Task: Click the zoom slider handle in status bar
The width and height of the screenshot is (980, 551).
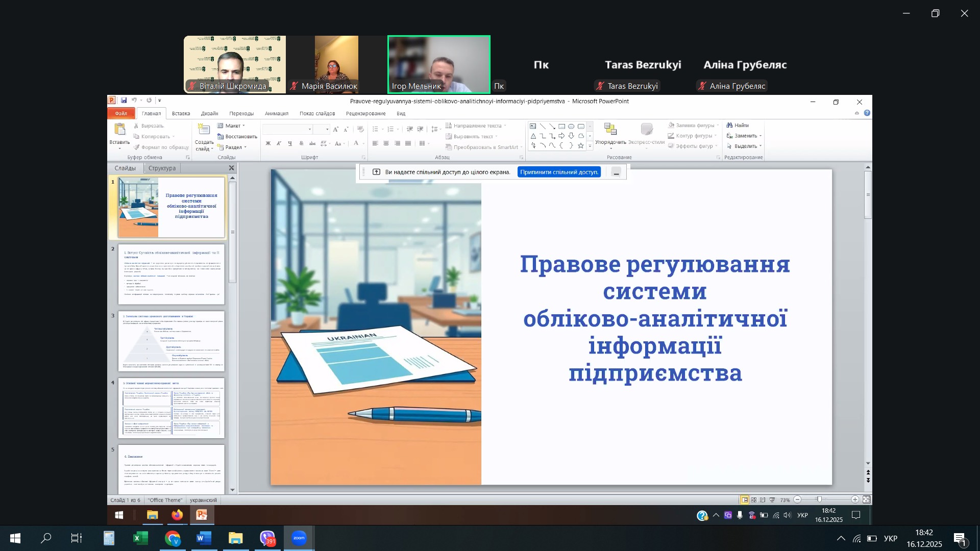Action: 819,500
